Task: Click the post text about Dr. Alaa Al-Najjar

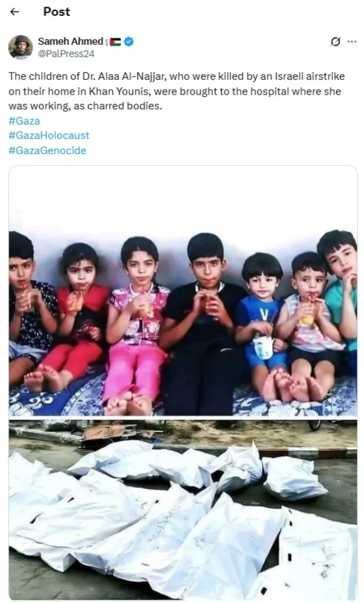Action: pyautogui.click(x=177, y=91)
